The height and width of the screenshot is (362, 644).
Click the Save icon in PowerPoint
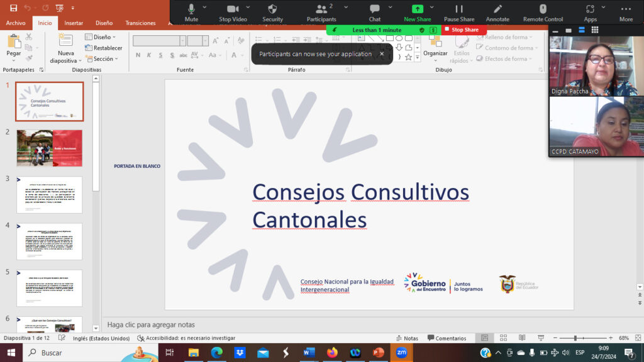(14, 8)
